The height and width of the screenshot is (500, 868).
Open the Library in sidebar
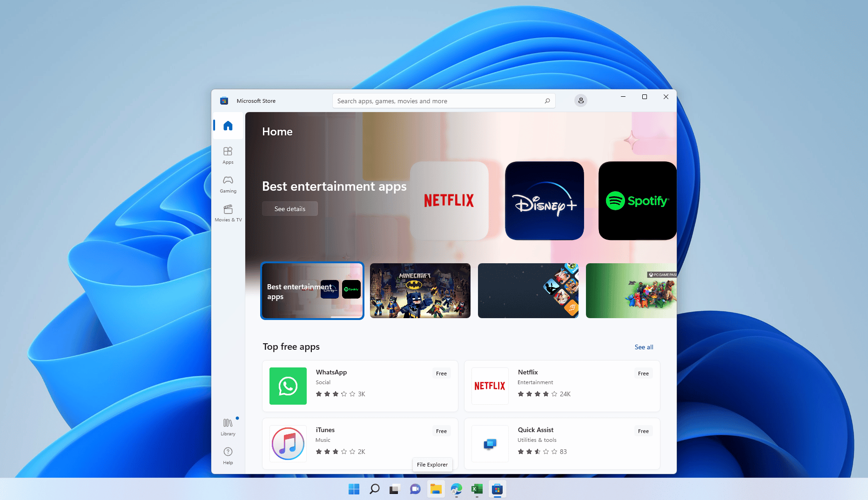[x=228, y=427]
